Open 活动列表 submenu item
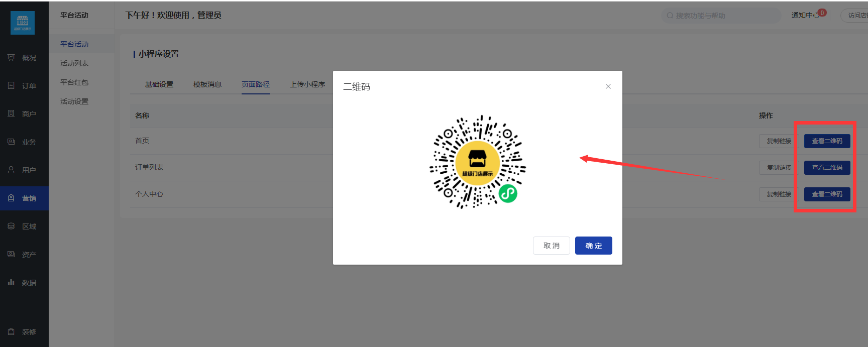 pyautogui.click(x=74, y=63)
